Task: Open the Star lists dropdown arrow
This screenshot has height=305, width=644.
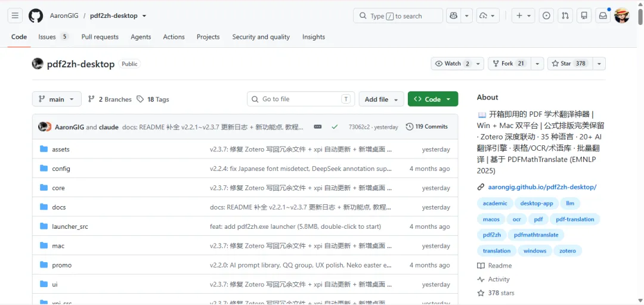Action: pos(599,64)
